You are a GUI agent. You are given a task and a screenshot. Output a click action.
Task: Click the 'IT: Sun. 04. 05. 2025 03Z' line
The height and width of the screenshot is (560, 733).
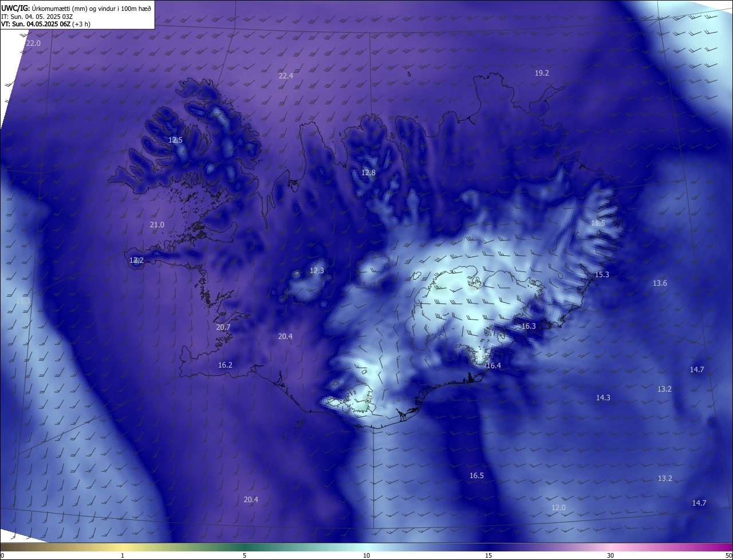(37, 17)
